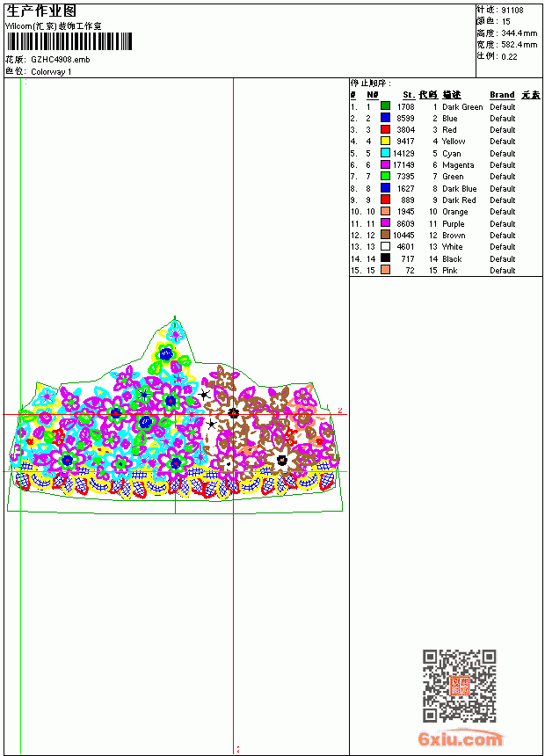Click the scale value 0.22
The image size is (545, 756).
[509, 57]
